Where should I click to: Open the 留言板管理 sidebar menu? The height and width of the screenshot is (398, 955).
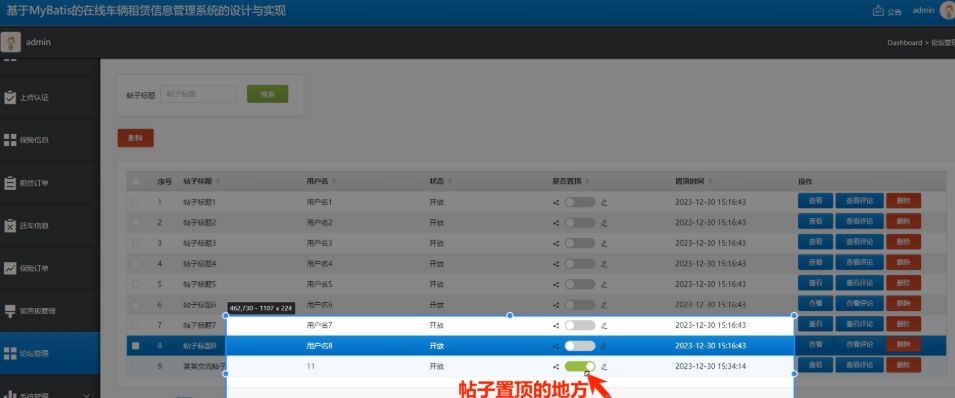click(49, 311)
